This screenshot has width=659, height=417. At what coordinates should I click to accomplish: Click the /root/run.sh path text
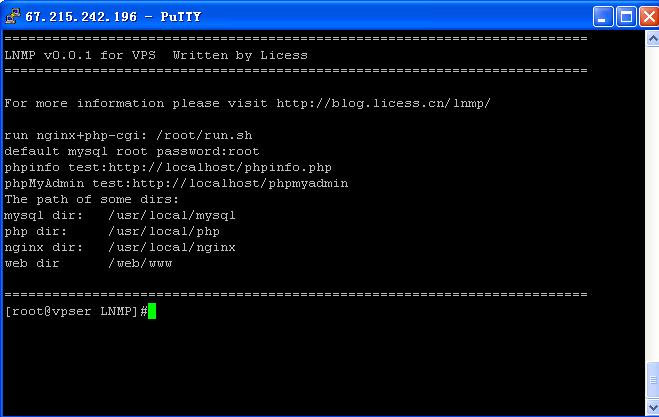pos(204,135)
